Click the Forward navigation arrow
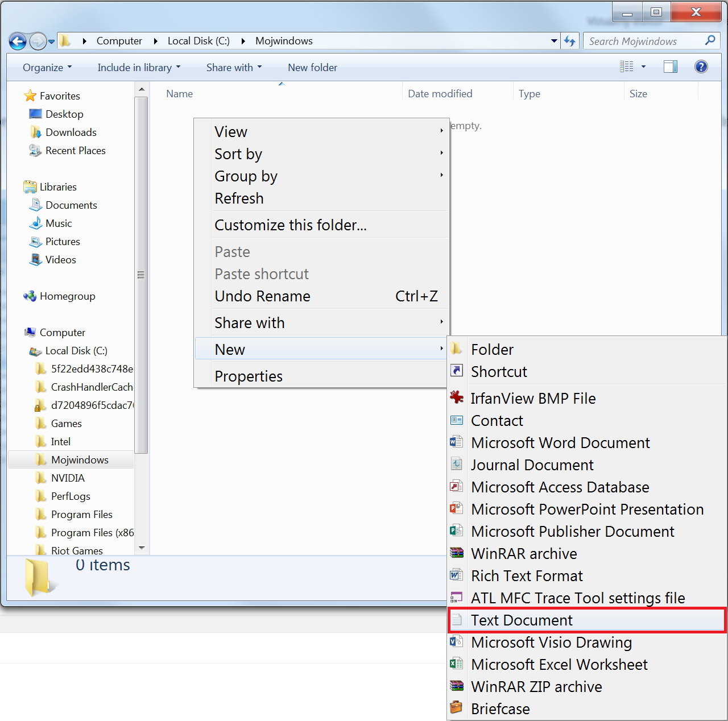This screenshot has height=721, width=728. click(x=38, y=41)
